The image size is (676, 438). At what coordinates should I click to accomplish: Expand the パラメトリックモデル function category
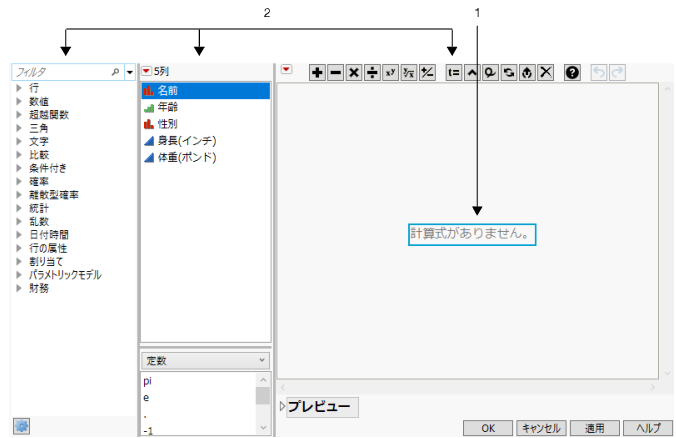point(19,275)
